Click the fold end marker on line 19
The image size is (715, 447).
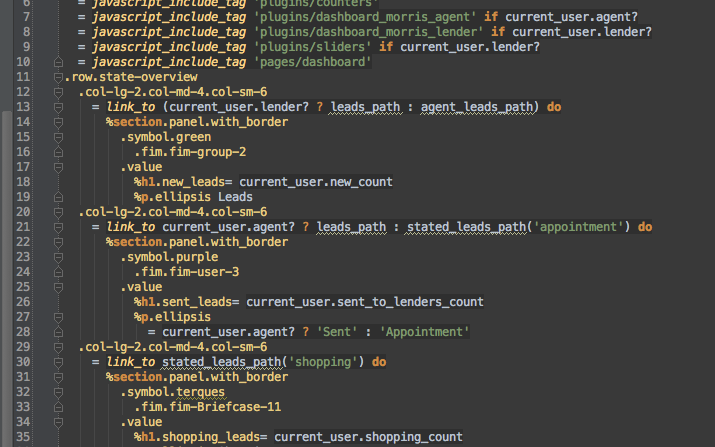(x=58, y=198)
